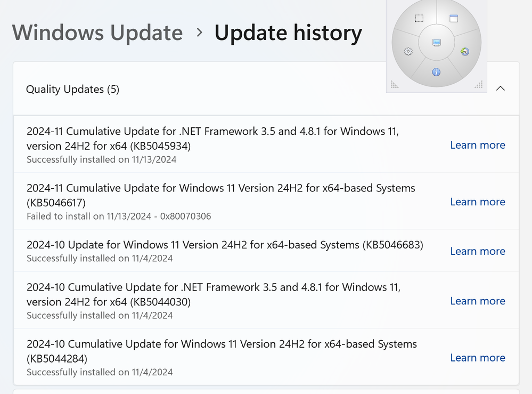Select the failed KB5046617 update entry
Image resolution: width=532 pixels, height=394 pixels.
coord(266,202)
